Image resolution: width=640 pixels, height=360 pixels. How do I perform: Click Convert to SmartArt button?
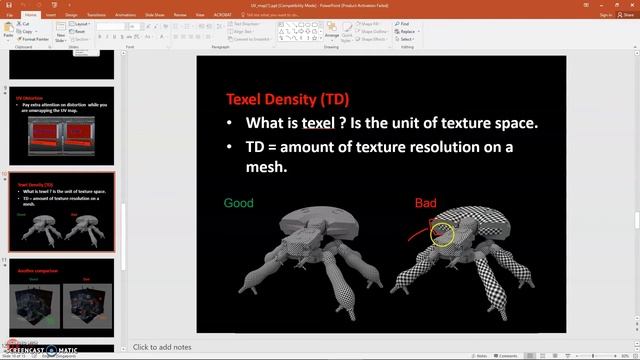pos(250,39)
